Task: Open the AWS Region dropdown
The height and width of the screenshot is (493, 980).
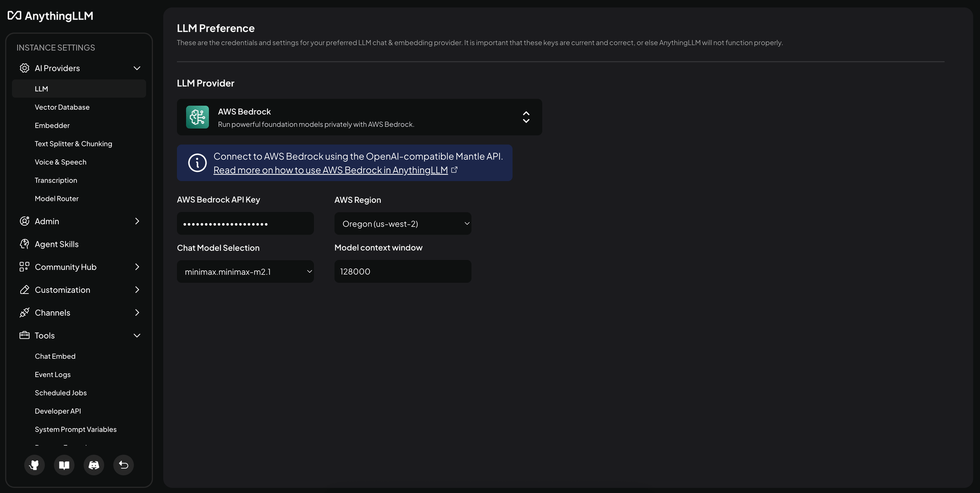Action: [403, 224]
